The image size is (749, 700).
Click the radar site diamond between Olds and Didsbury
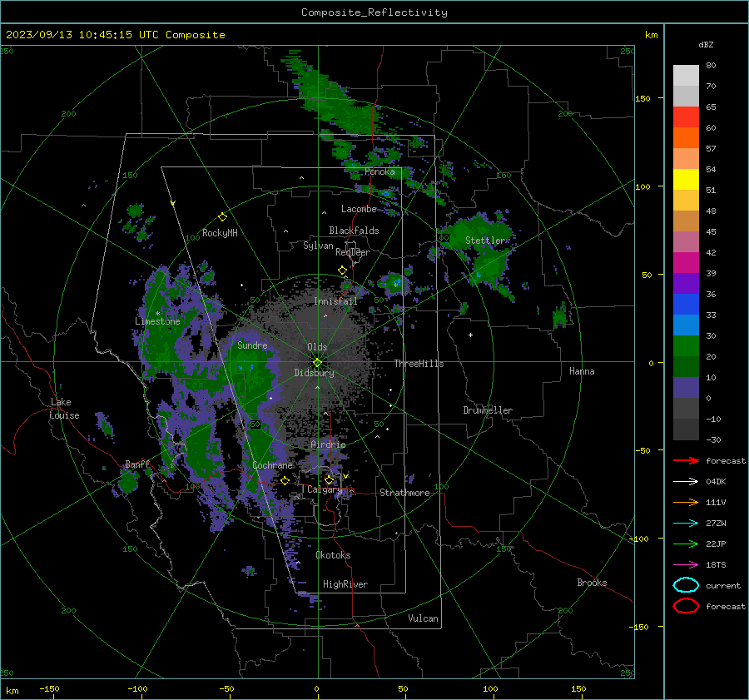[x=317, y=363]
